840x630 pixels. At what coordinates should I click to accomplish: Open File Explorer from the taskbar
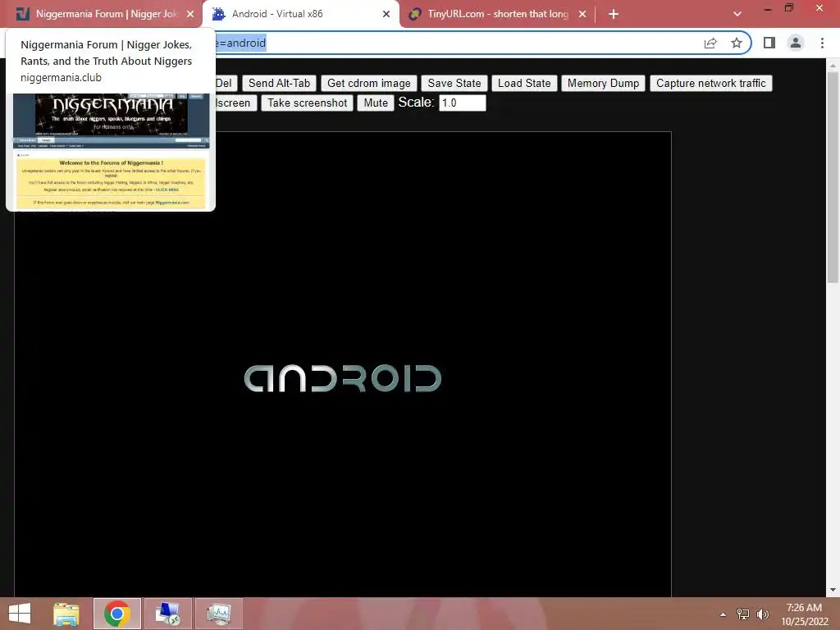66,614
